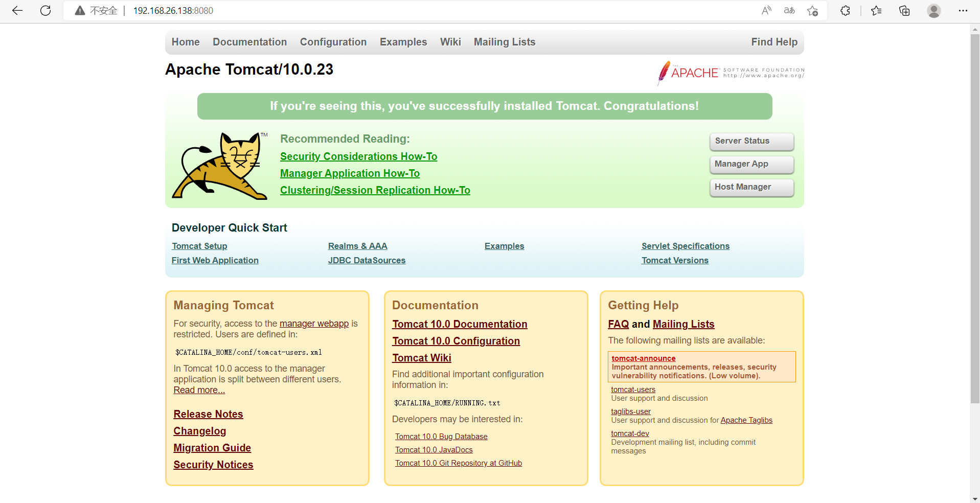Open the collections icon in toolbar
The image size is (980, 503).
point(904,10)
